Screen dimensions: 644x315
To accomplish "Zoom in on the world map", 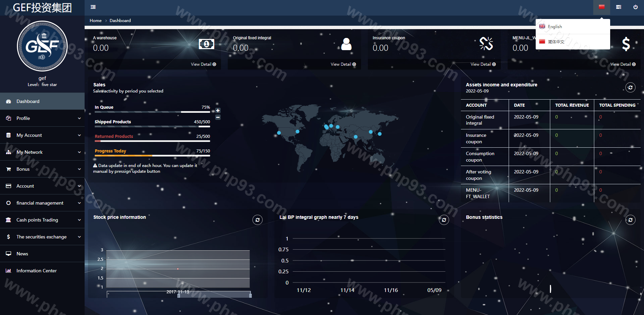I will tap(218, 111).
